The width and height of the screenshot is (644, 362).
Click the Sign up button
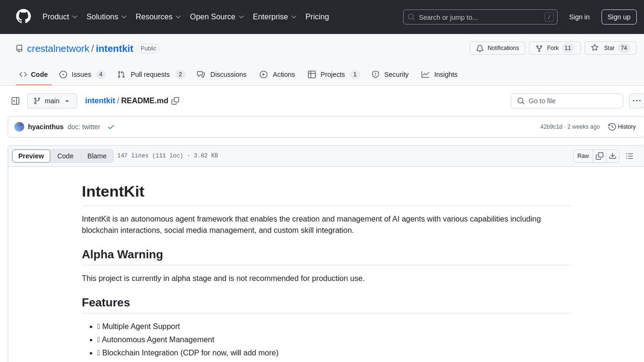[x=619, y=17]
